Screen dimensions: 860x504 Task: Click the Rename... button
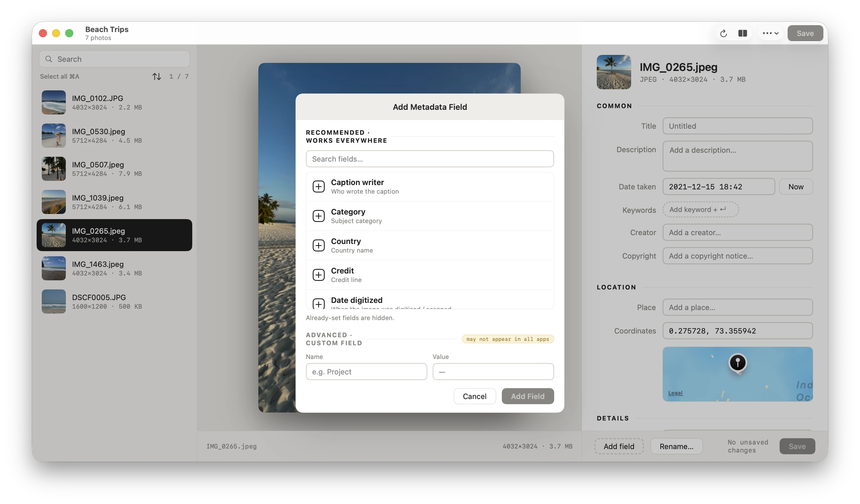point(676,446)
